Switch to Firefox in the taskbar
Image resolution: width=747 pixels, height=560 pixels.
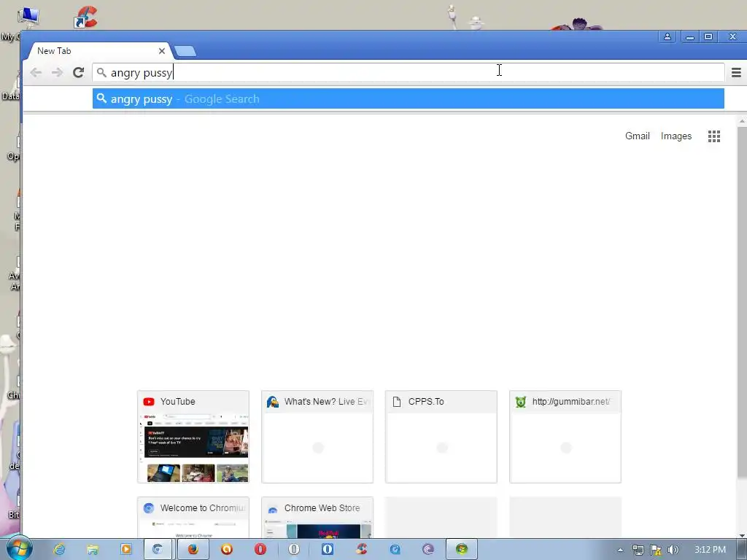[193, 550]
